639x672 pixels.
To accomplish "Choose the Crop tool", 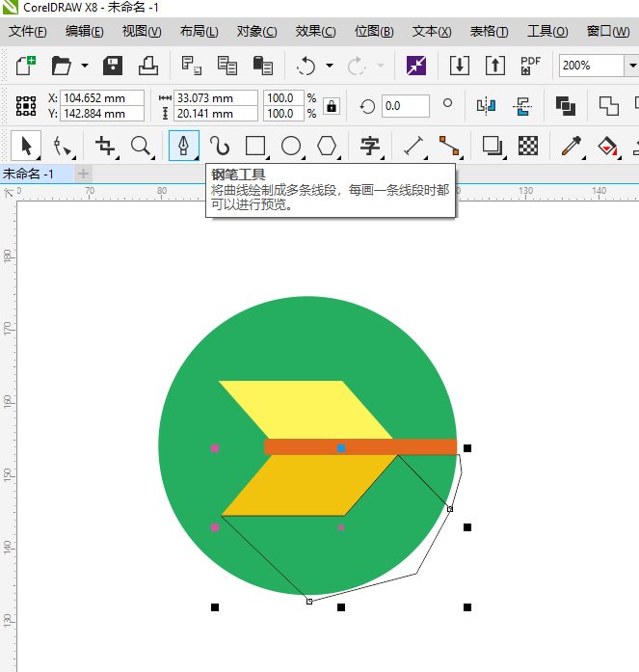I will pos(105,147).
